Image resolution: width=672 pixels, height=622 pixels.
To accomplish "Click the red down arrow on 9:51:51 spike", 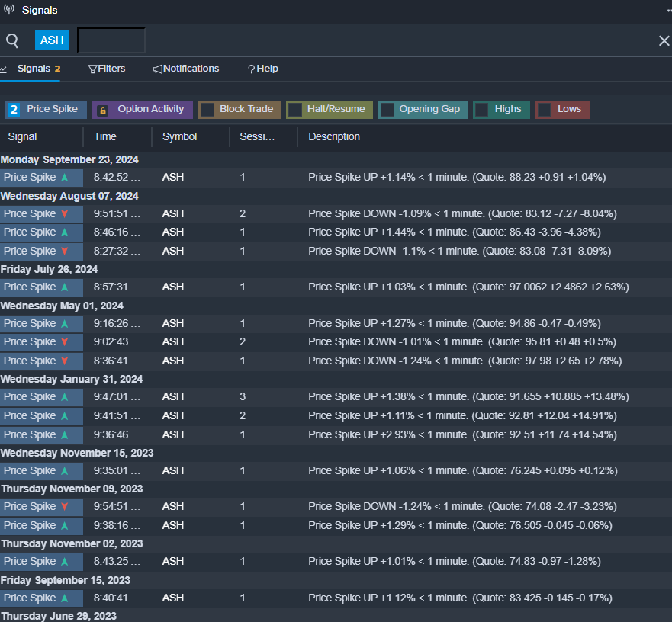I will click(x=65, y=213).
